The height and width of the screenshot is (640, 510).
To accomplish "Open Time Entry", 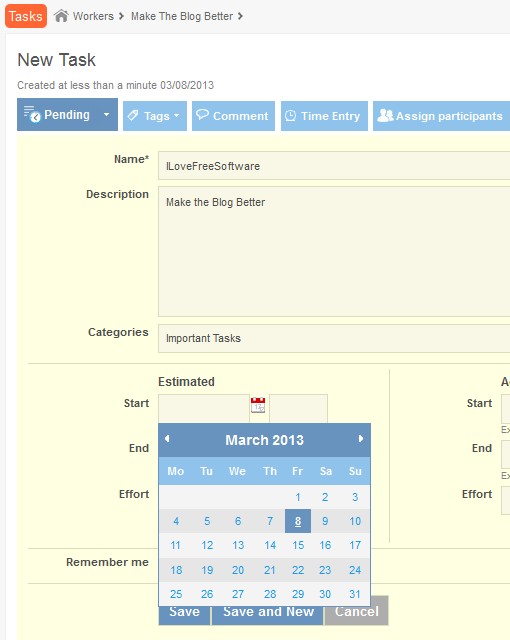I will [324, 116].
